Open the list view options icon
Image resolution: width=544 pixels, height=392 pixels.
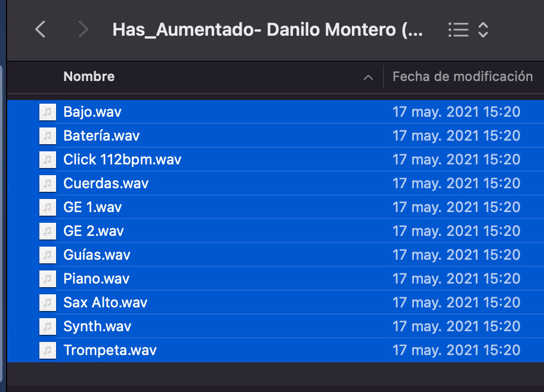[458, 30]
